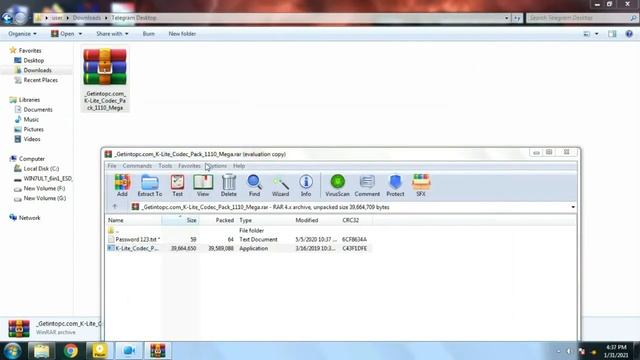Open the Help menu in WinRAR
Image resolution: width=640 pixels, height=360 pixels.
pyautogui.click(x=239, y=166)
